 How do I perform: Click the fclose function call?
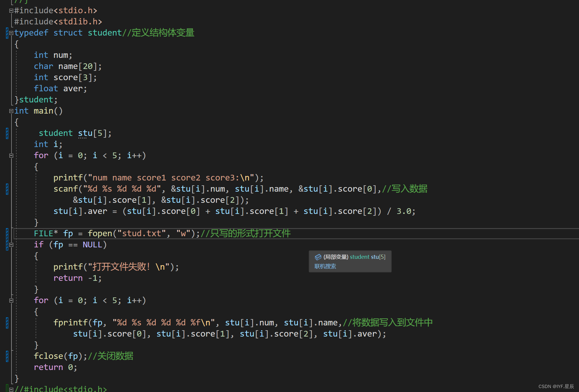point(48,356)
